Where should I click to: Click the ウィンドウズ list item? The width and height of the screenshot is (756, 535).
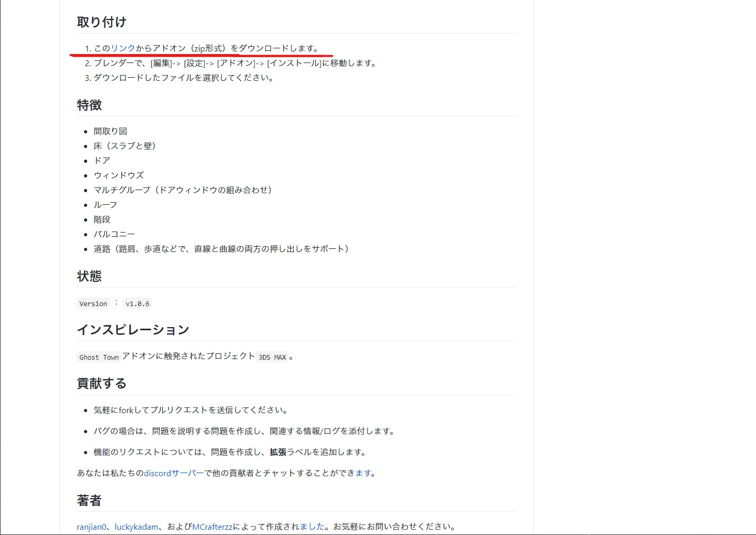point(119,175)
